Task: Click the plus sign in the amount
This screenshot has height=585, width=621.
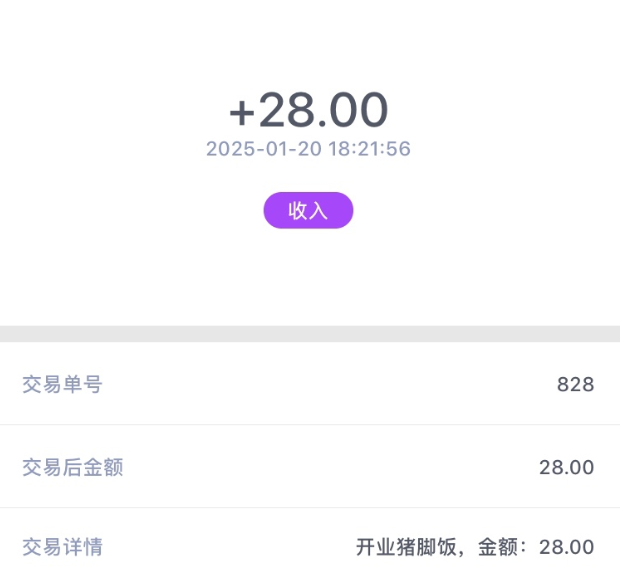Action: point(242,113)
